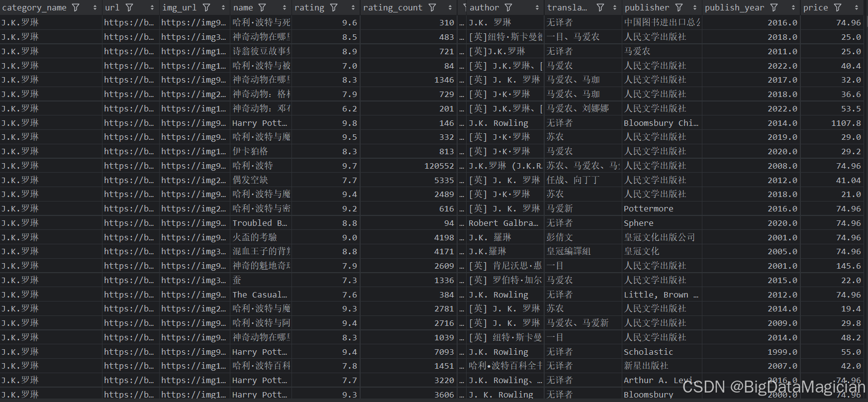The height and width of the screenshot is (402, 868).
Task: Select name cell The Casual…
Action: coord(260,295)
